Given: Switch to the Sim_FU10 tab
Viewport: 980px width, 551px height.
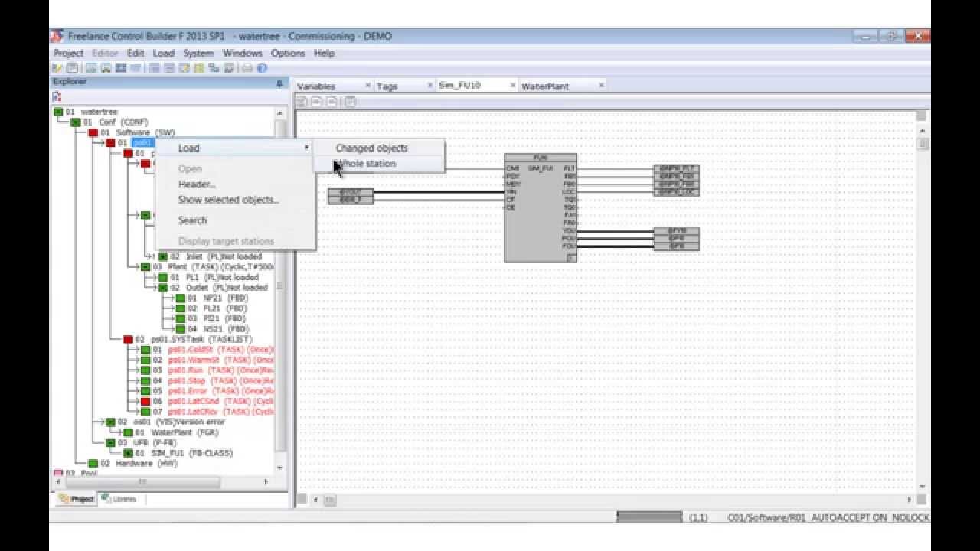Looking at the screenshot, I should [x=459, y=86].
